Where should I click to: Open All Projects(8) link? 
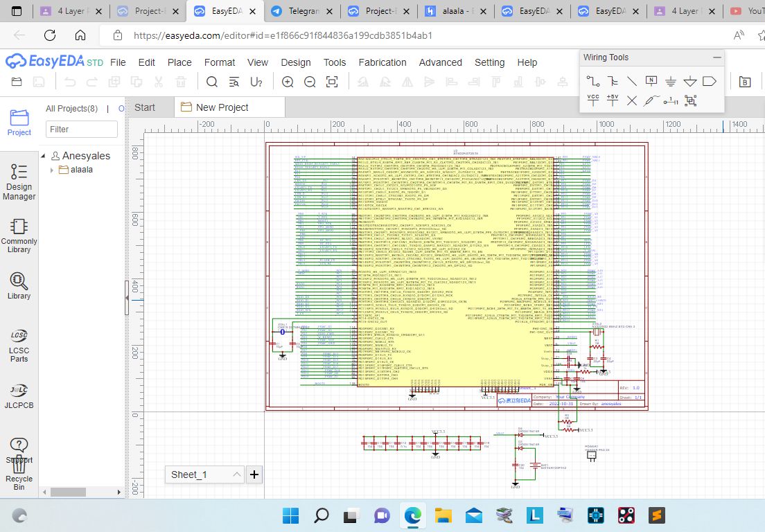pyautogui.click(x=70, y=109)
